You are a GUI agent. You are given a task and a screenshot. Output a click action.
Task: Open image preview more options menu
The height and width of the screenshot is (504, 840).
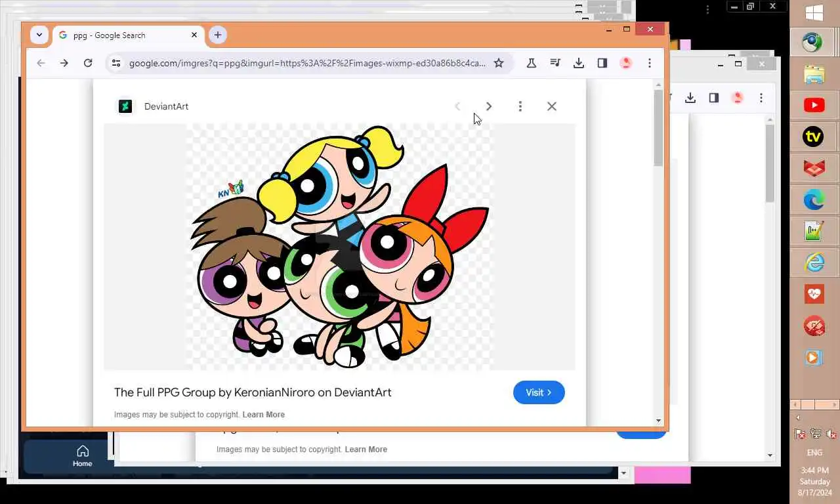pos(520,106)
